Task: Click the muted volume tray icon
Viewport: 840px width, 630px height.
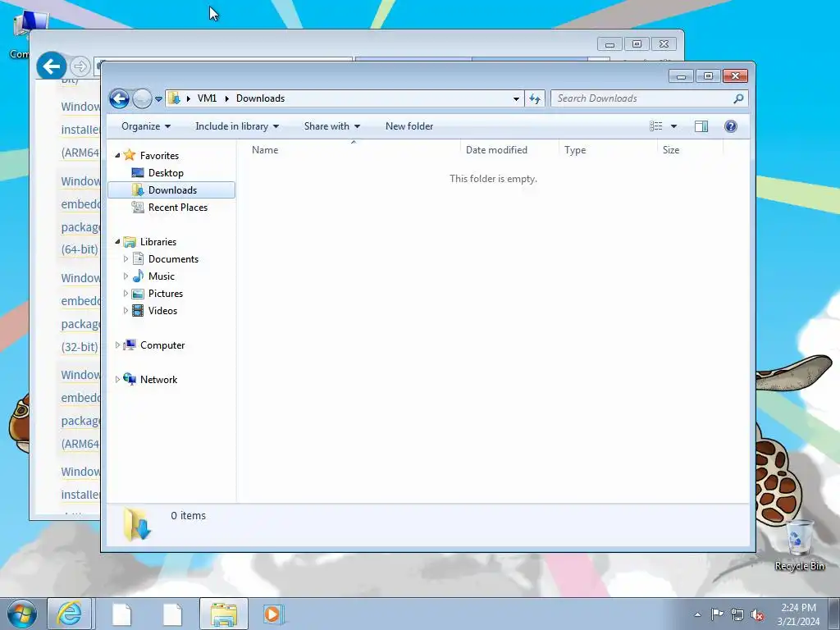Action: tap(757, 614)
